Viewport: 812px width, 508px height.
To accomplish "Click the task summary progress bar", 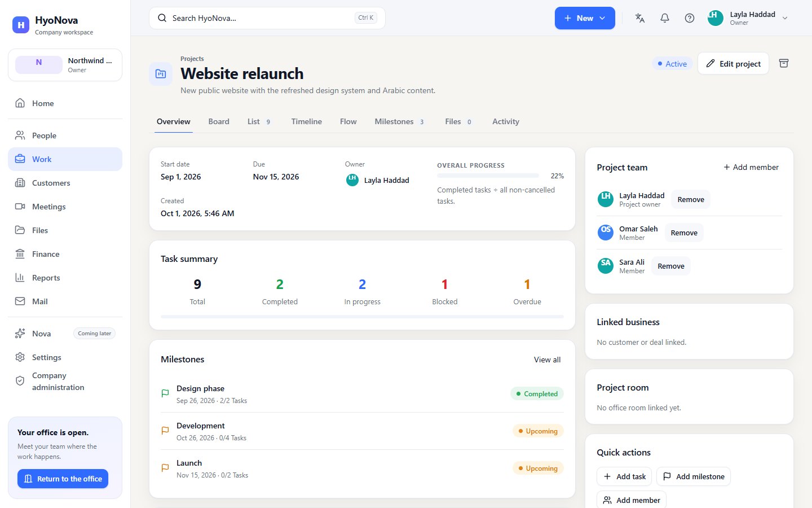I will coord(362,317).
